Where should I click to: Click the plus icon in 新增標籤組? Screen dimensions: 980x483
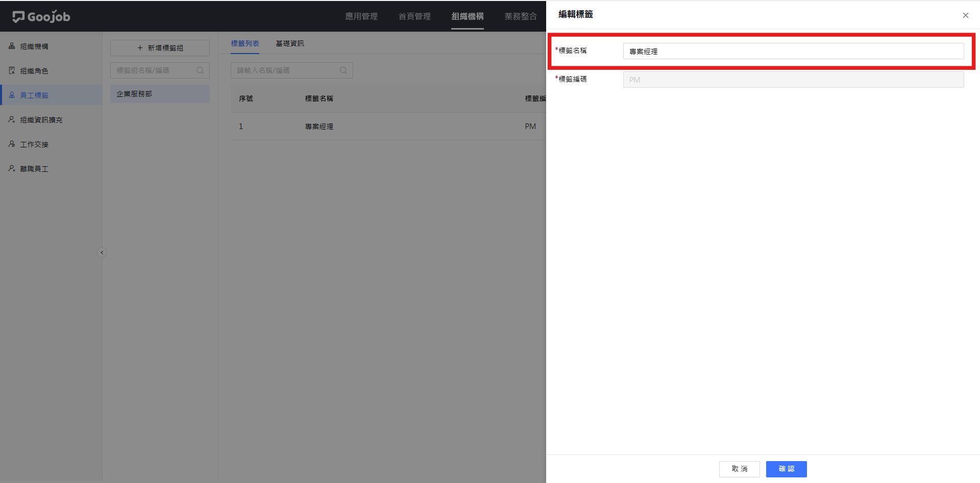[x=140, y=48]
